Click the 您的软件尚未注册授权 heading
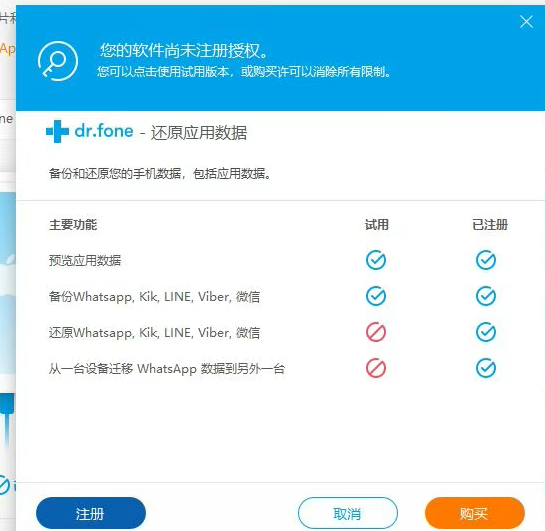Viewport: 545px width, 531px height. (x=184, y=51)
